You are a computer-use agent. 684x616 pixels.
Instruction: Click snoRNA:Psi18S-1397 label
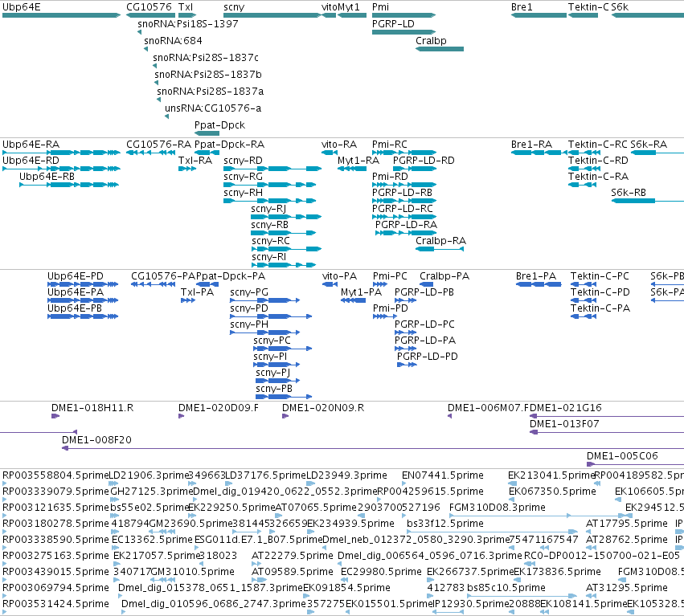(x=188, y=24)
